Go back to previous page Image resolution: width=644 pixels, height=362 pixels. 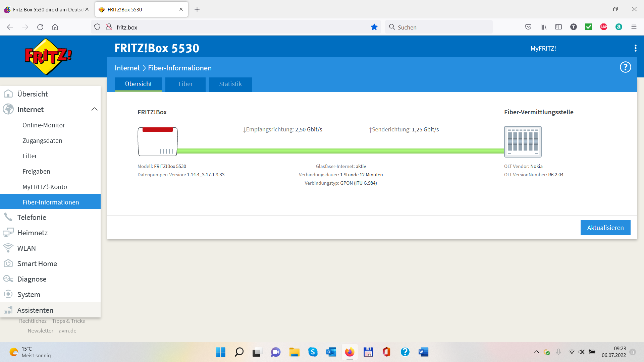[10, 27]
